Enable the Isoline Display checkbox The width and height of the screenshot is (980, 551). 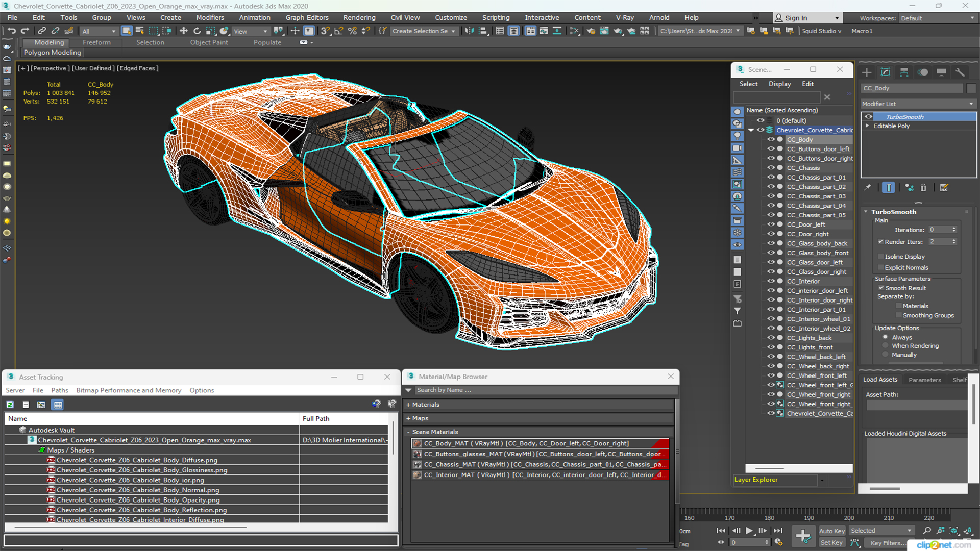click(x=880, y=257)
